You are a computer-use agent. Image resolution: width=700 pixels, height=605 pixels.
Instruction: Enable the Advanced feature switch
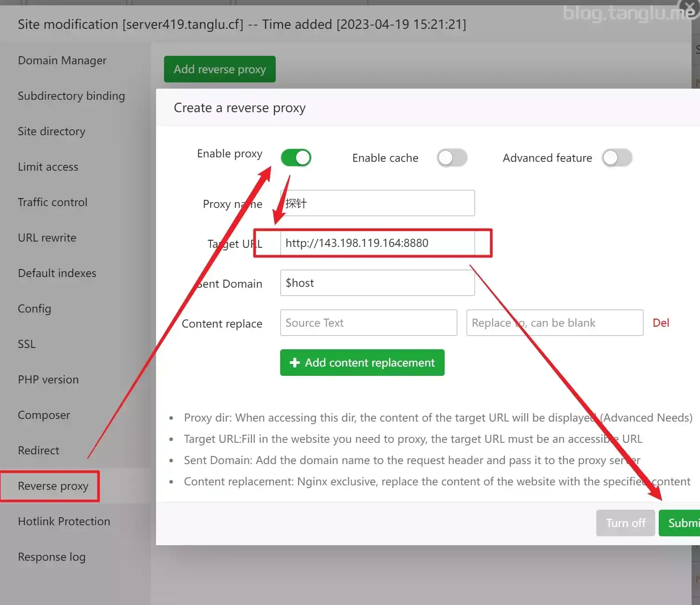point(617,158)
